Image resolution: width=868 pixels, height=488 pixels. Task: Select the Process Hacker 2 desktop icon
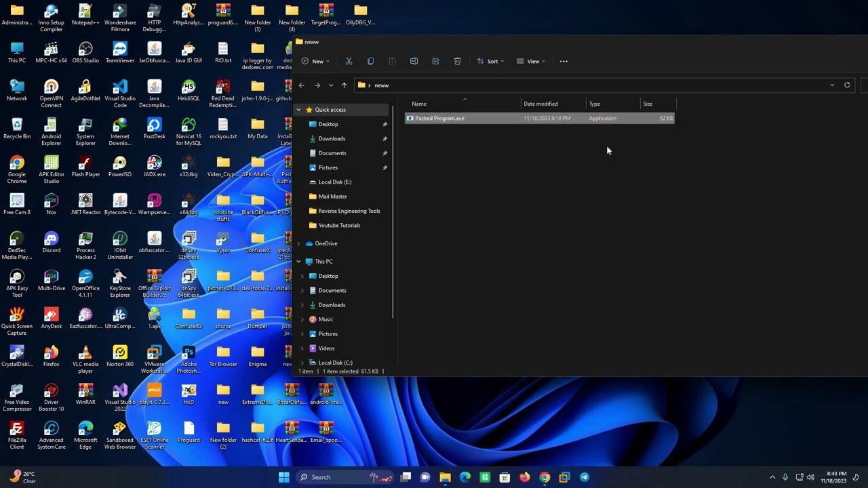tap(85, 246)
